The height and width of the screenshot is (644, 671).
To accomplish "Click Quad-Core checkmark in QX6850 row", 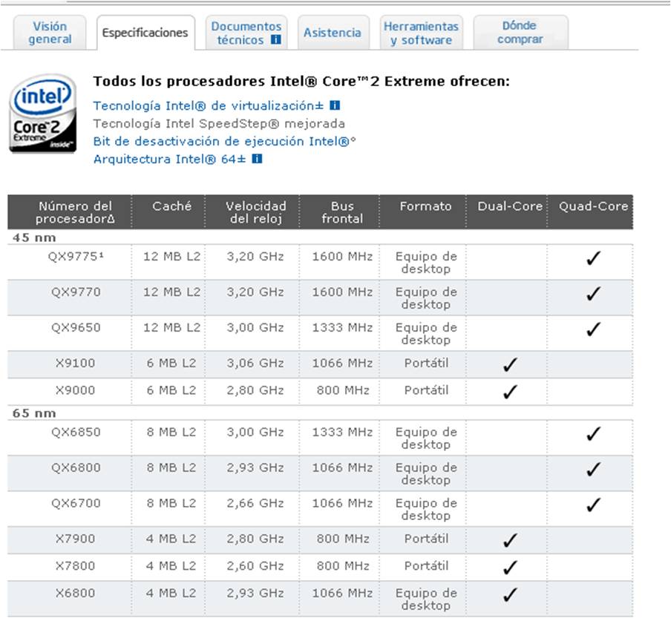I will coord(594,433).
